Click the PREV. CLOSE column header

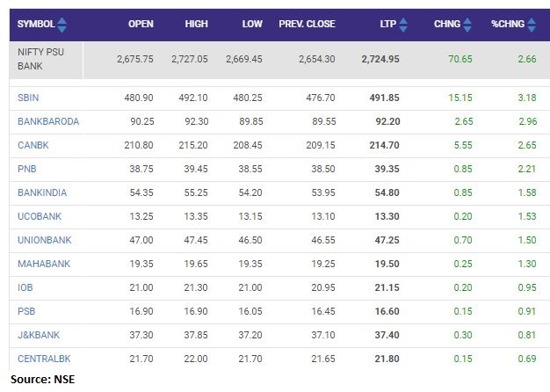tap(307, 25)
